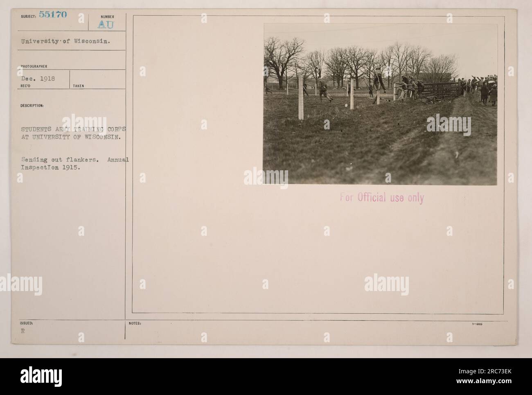Click the image ID 2RC73EK
This screenshot has width=532, height=395.
[x=484, y=370]
